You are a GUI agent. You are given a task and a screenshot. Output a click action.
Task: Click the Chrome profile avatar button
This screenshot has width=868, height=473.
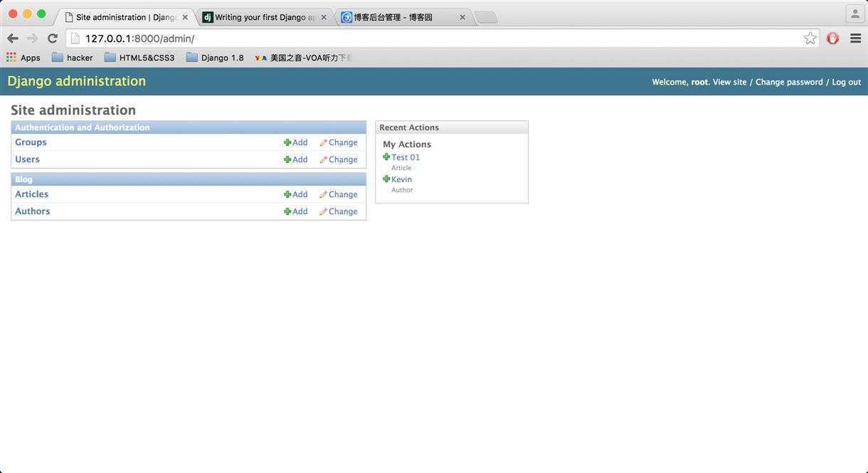pyautogui.click(x=854, y=14)
